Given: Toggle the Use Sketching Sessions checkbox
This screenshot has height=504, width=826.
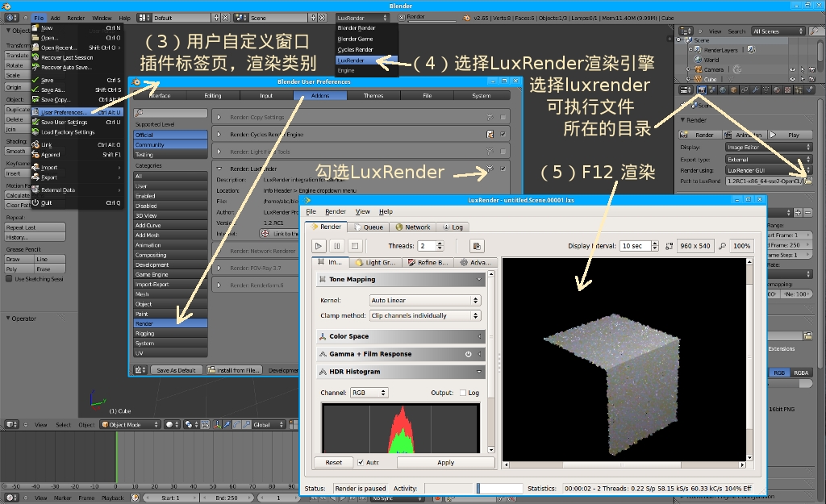Looking at the screenshot, I should pos(9,278).
